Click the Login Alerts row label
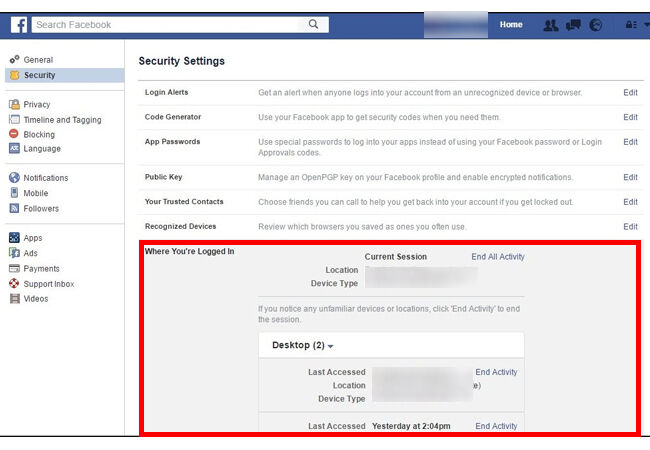The image size is (650, 450). pyautogui.click(x=166, y=92)
